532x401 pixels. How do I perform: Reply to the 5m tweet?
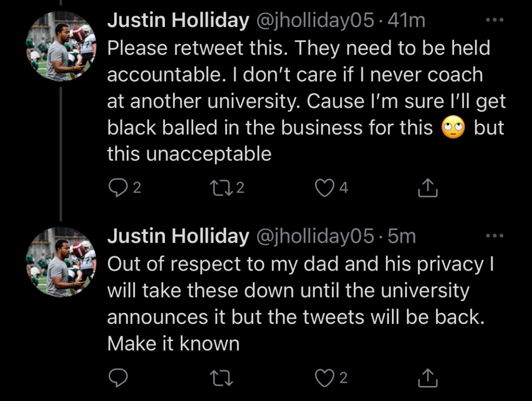pos(118,378)
